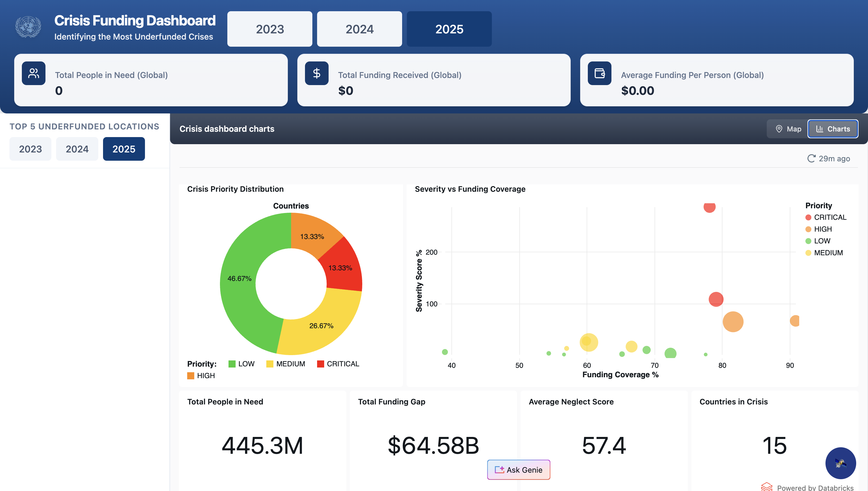Click the UN globe logo icon

point(28,27)
